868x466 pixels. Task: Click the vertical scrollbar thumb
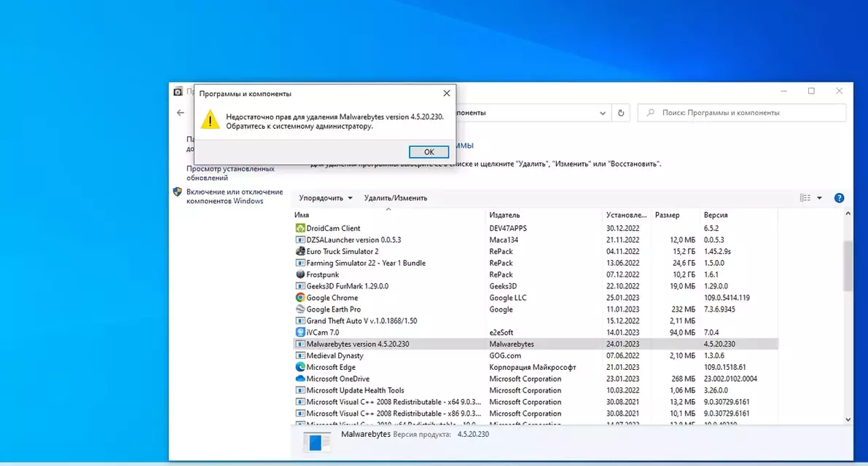[x=848, y=266]
